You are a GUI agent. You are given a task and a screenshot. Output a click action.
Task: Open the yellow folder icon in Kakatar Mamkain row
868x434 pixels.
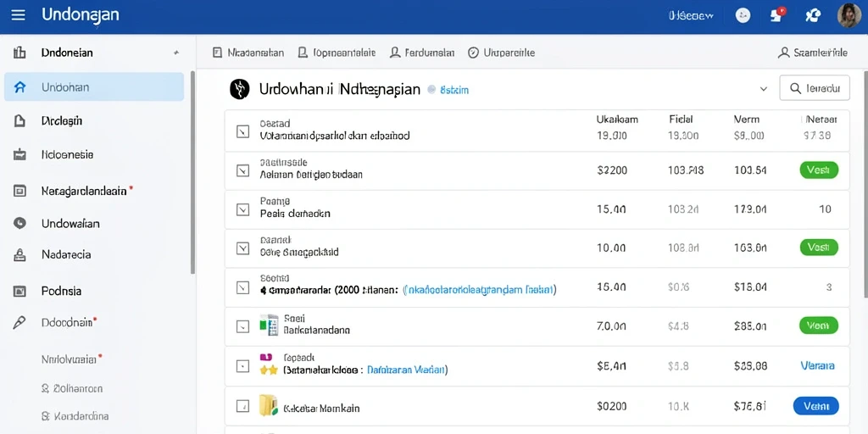tap(269, 406)
